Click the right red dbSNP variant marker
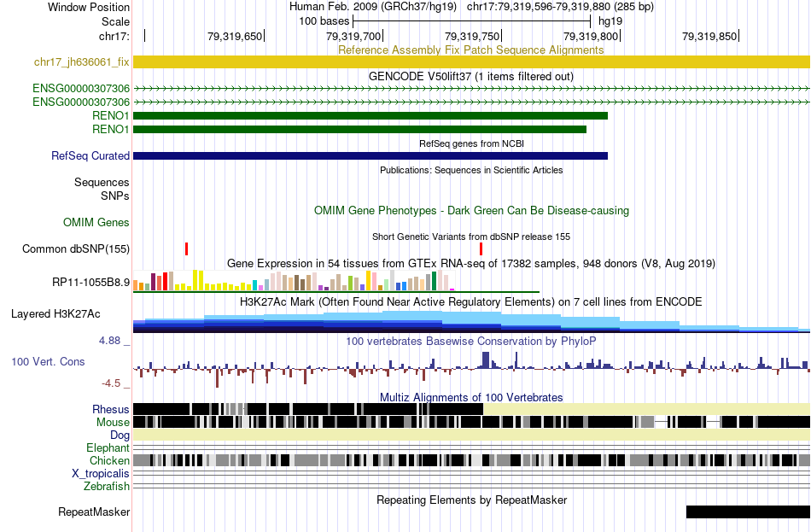Viewport: 811px width, 532px height. tap(481, 249)
